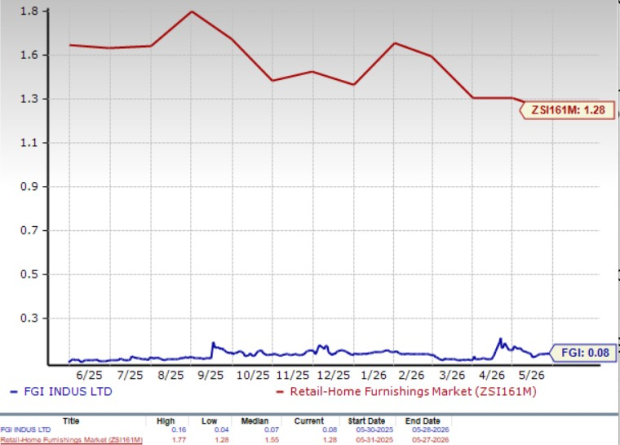
Task: Click the 0.16 High value for FGI
Action: [178, 430]
